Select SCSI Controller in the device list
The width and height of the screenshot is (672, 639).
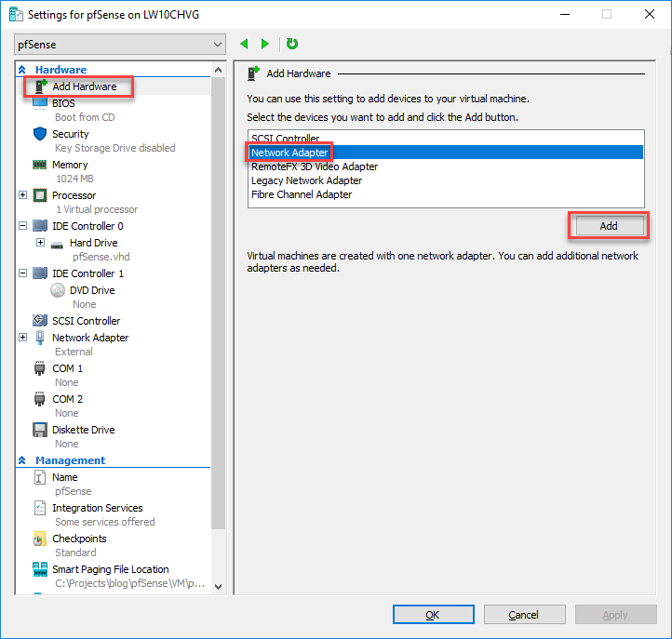[x=446, y=139]
